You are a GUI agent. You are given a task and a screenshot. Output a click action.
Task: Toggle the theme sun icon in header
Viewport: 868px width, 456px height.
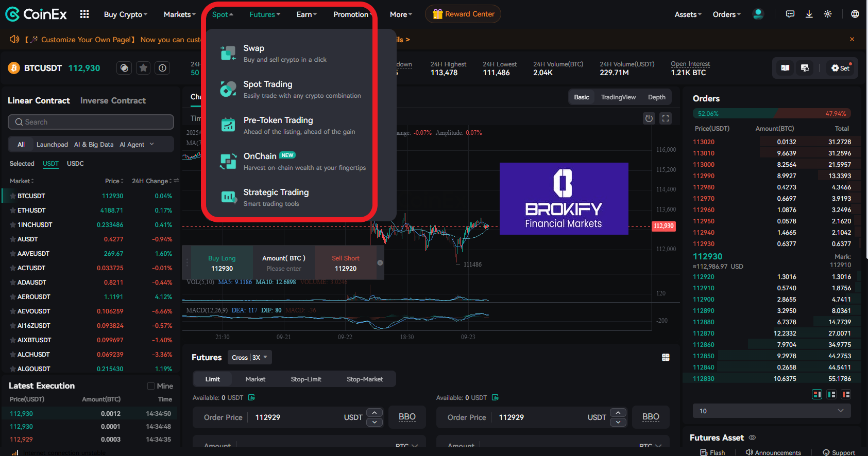(828, 14)
